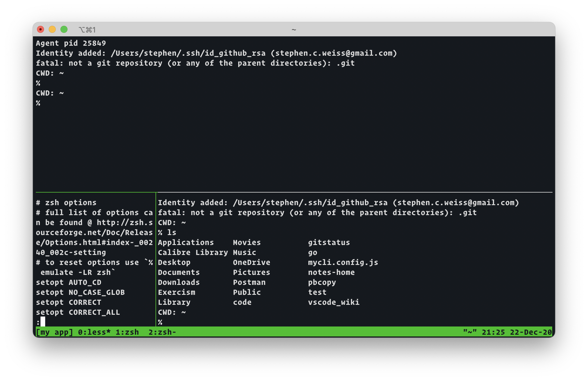Click the last % prompt in top pane
Screen dimensions: 588x381
[x=38, y=103]
